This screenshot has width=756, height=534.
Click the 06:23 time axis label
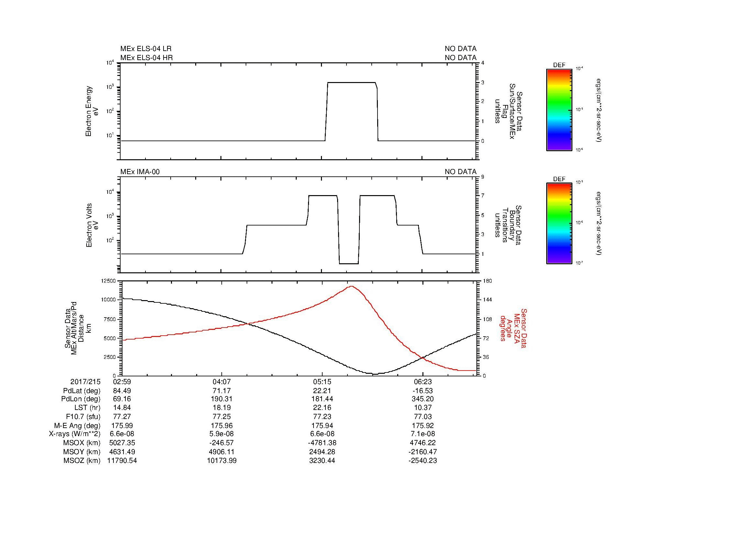[422, 382]
